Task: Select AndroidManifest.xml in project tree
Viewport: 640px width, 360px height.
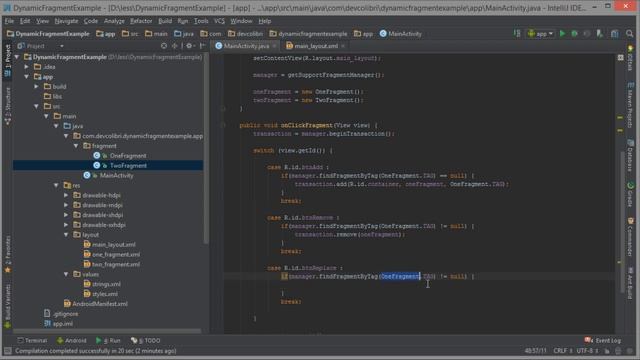Action: pos(96,304)
